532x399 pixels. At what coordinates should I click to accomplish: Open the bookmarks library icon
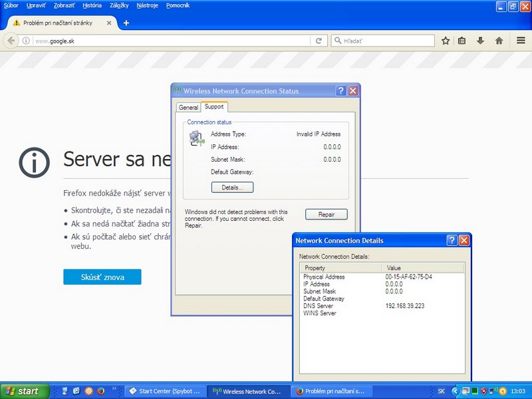coord(462,41)
